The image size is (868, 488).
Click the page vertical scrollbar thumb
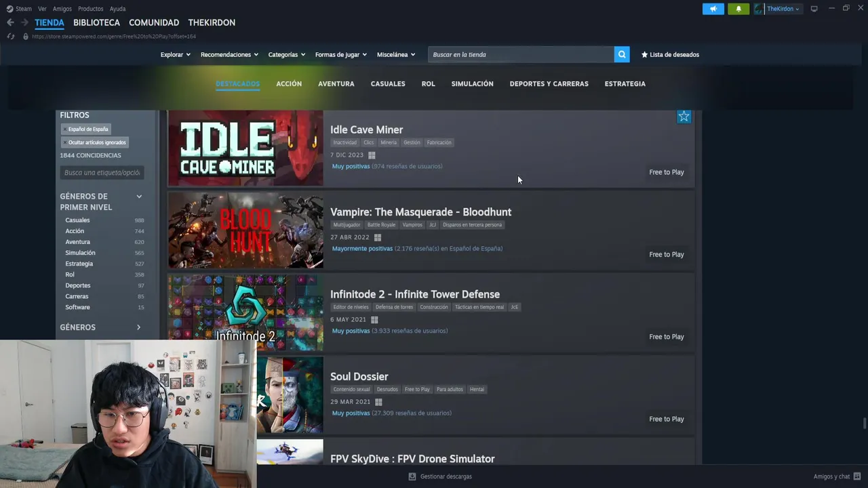point(864,424)
